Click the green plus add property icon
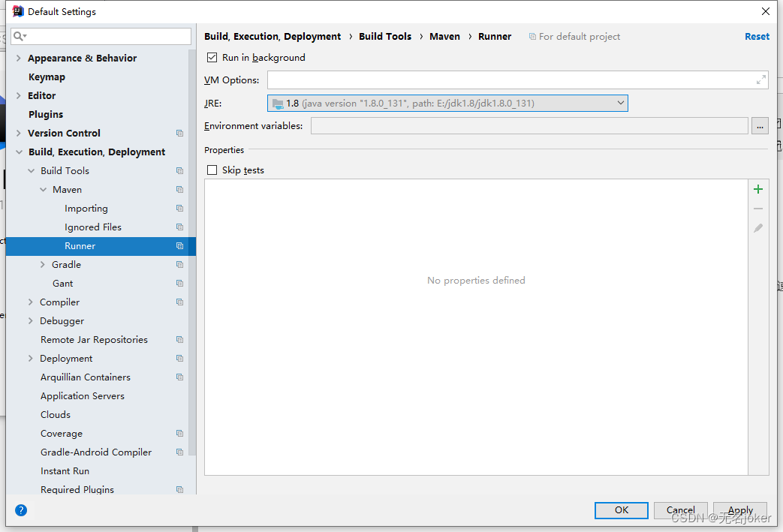This screenshot has width=783, height=532. (x=758, y=189)
